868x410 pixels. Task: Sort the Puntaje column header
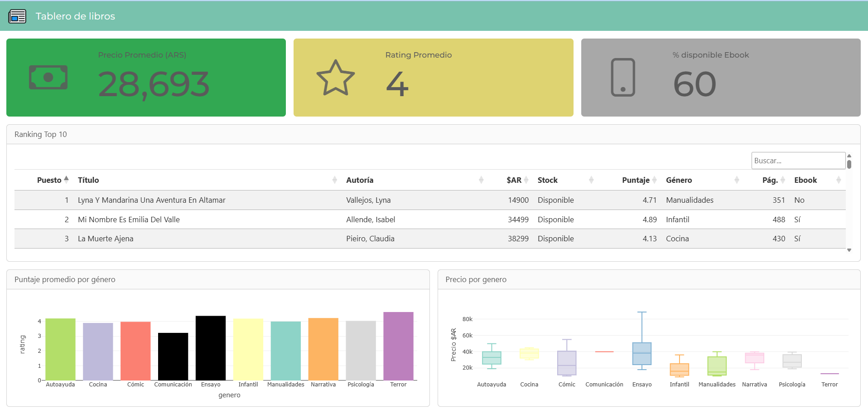[x=654, y=180]
